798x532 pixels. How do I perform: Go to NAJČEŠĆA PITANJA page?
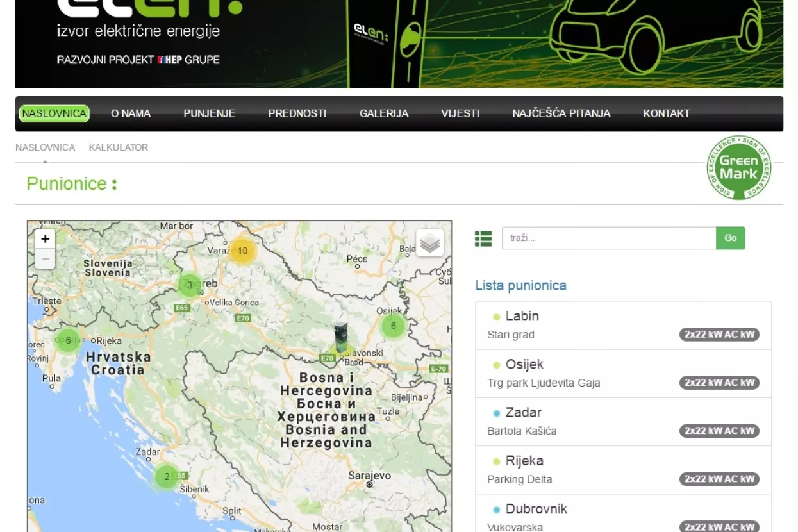coord(561,113)
